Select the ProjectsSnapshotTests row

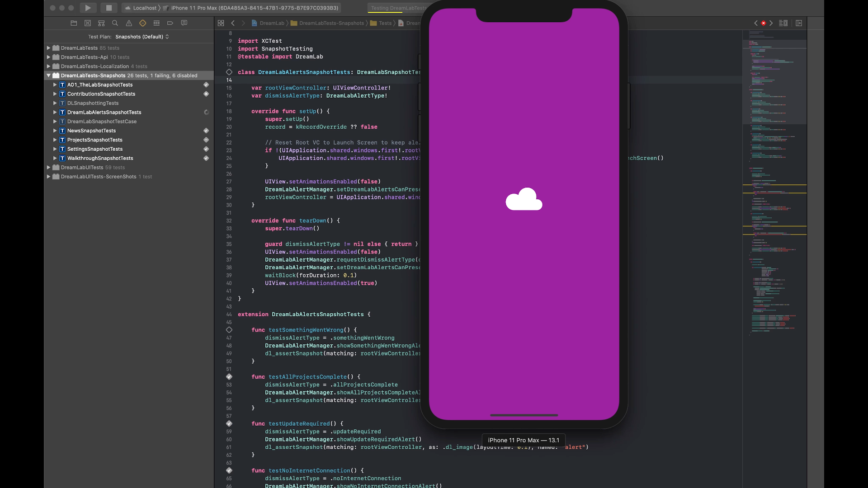[129, 140]
